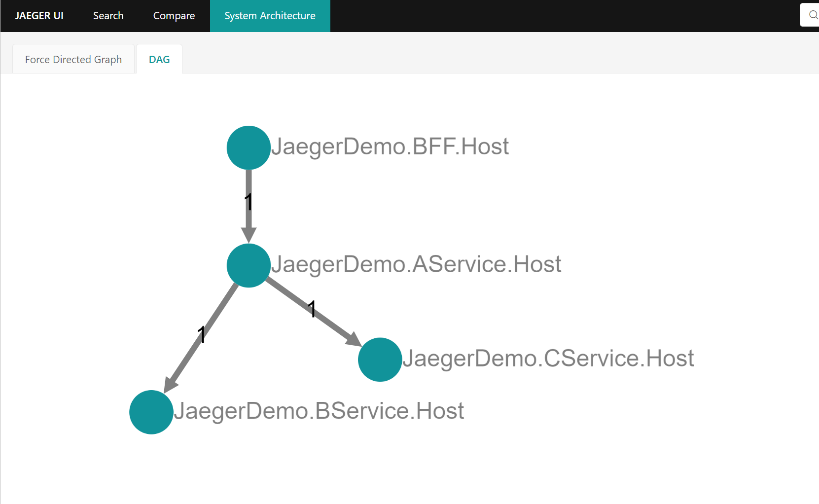Select the DAG tab
The width and height of the screenshot is (819, 504).
pos(159,59)
